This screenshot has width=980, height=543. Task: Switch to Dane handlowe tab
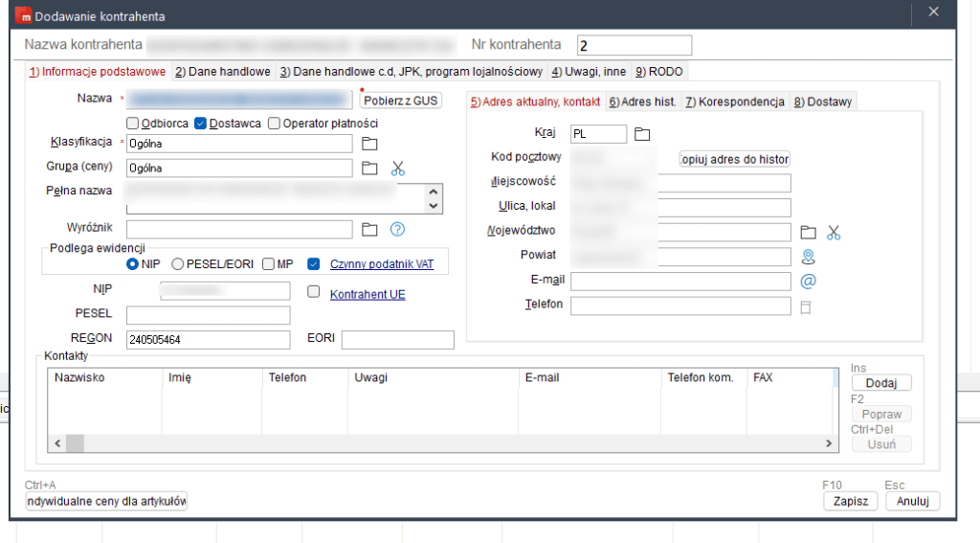pos(222,72)
